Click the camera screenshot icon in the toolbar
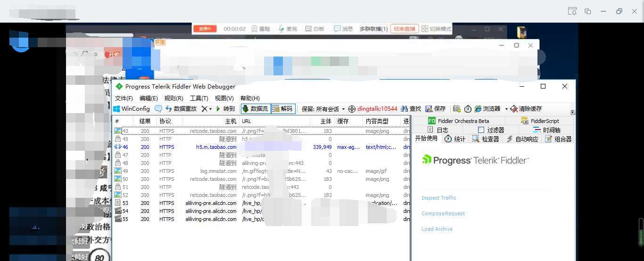This screenshot has width=644, height=261. pos(456,109)
